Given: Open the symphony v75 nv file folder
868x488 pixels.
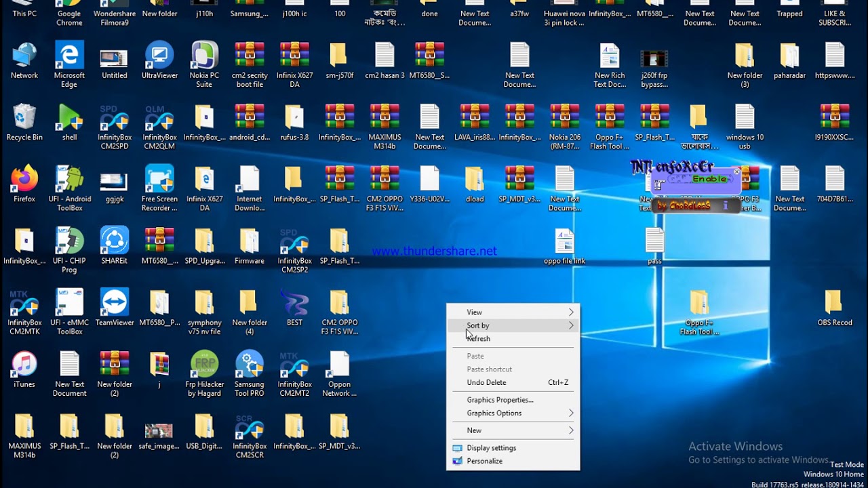Looking at the screenshot, I should coord(204,302).
